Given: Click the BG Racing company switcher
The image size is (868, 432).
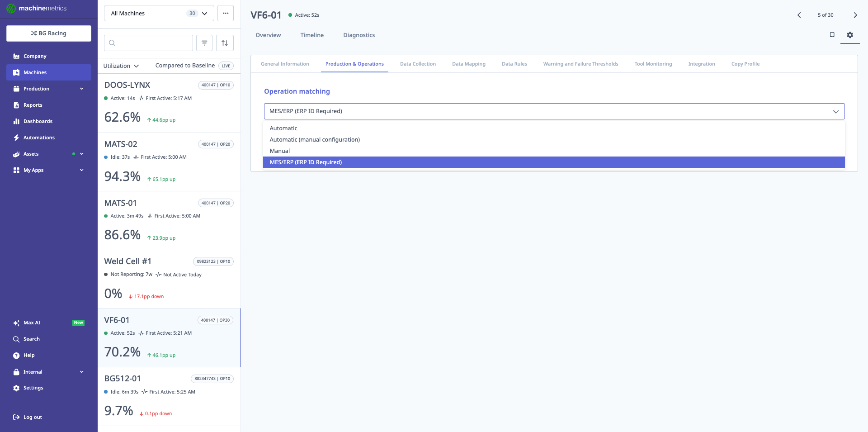Looking at the screenshot, I should (49, 33).
